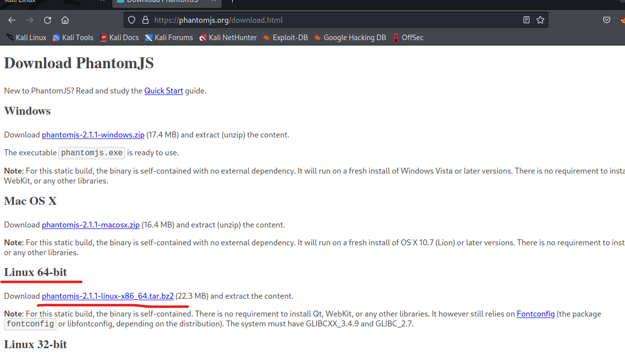Go back to the previous page

pos(12,20)
